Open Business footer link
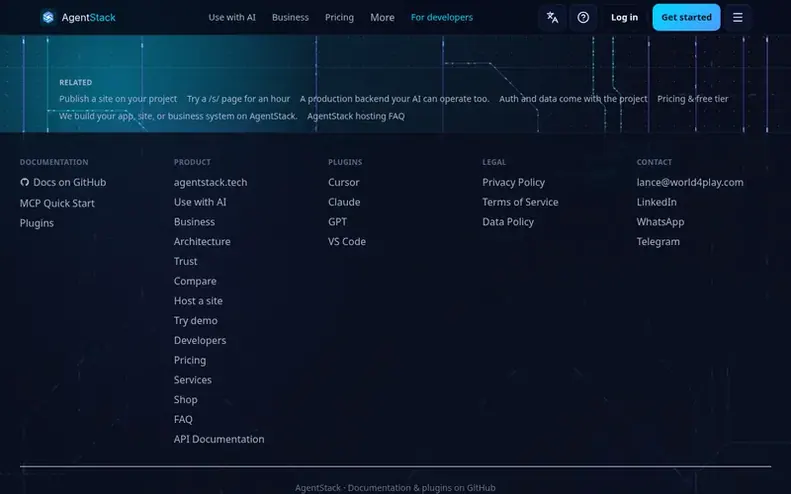Image resolution: width=791 pixels, height=494 pixels. pos(194,222)
